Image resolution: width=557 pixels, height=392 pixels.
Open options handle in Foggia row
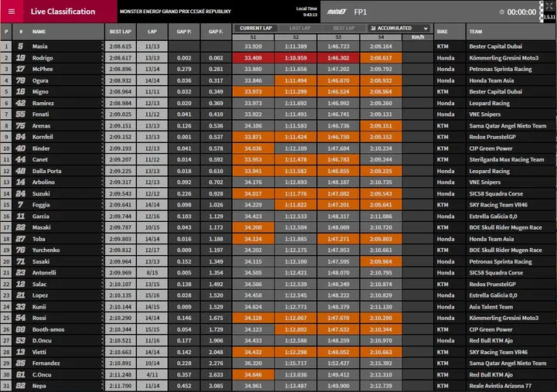103,205
